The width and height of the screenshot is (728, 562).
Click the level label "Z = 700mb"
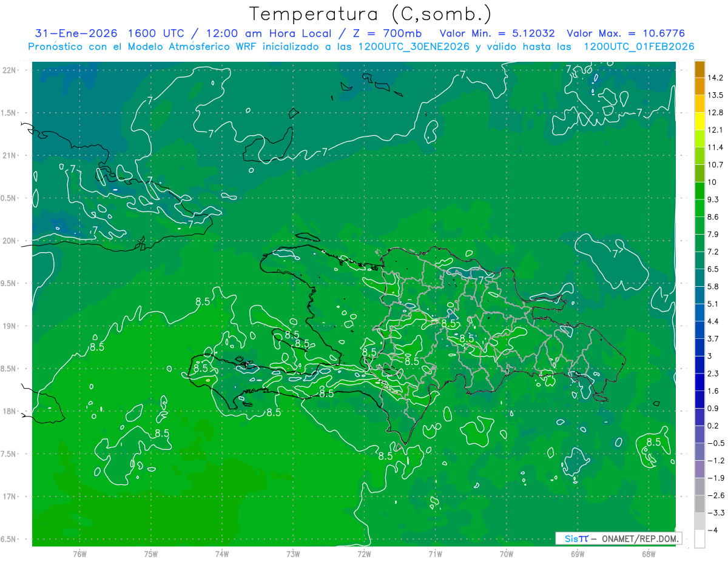click(x=387, y=33)
